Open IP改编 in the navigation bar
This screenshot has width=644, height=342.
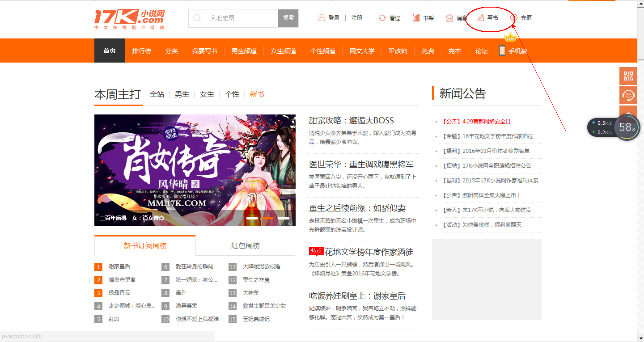(x=398, y=51)
